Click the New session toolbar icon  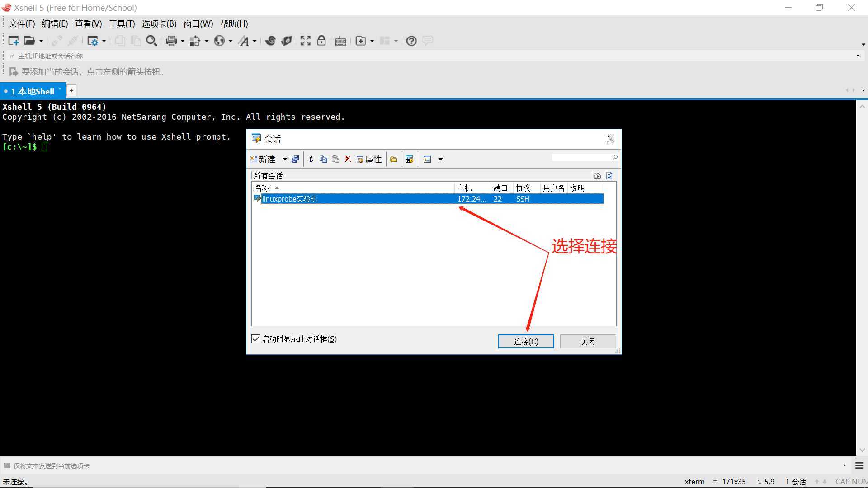pos(14,41)
